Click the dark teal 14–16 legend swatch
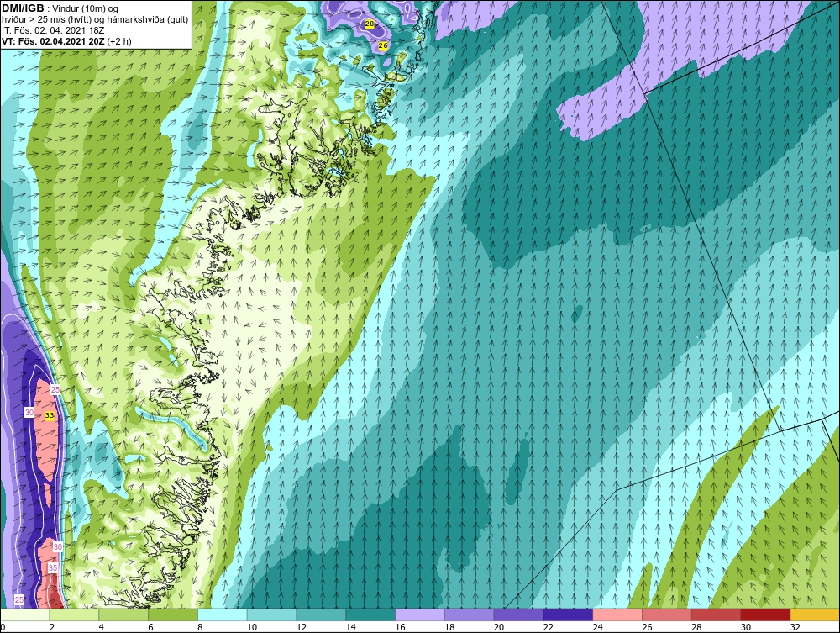The height and width of the screenshot is (633, 840). [x=370, y=615]
